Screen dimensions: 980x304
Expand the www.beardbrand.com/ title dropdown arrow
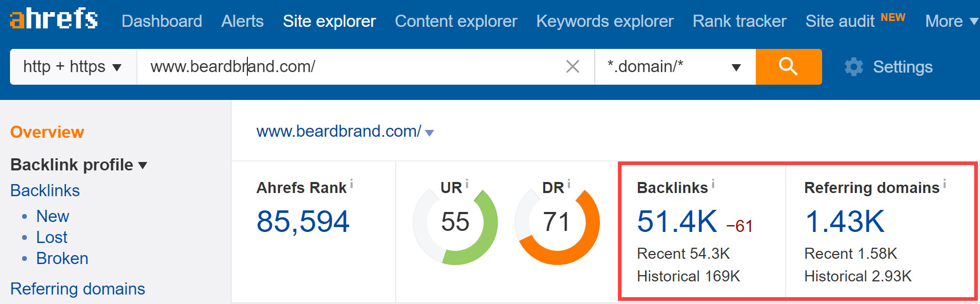(x=429, y=133)
